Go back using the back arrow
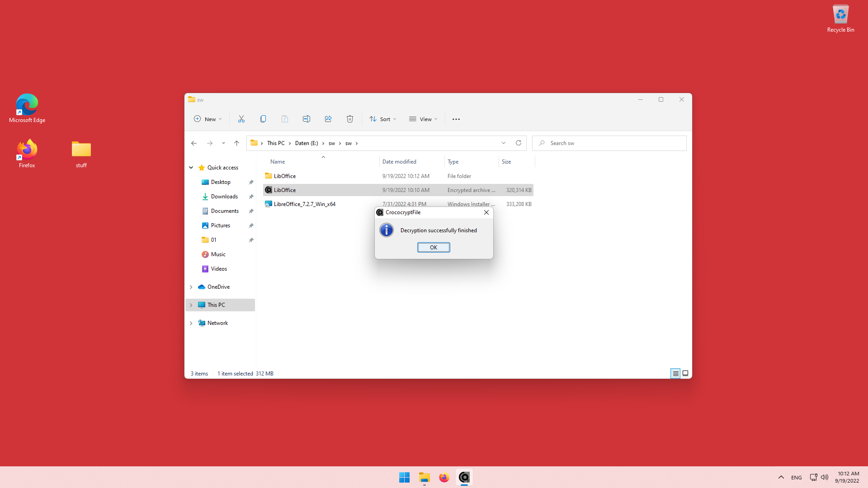The image size is (868, 488). point(194,143)
